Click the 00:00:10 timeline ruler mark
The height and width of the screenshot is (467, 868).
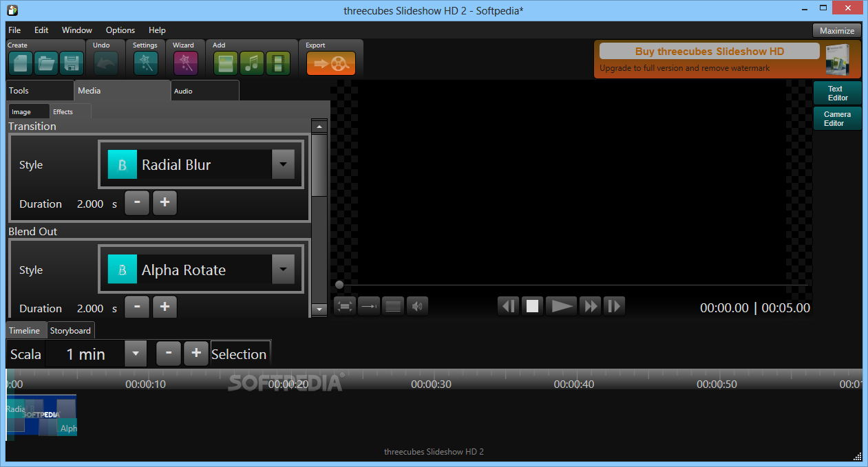click(x=145, y=384)
